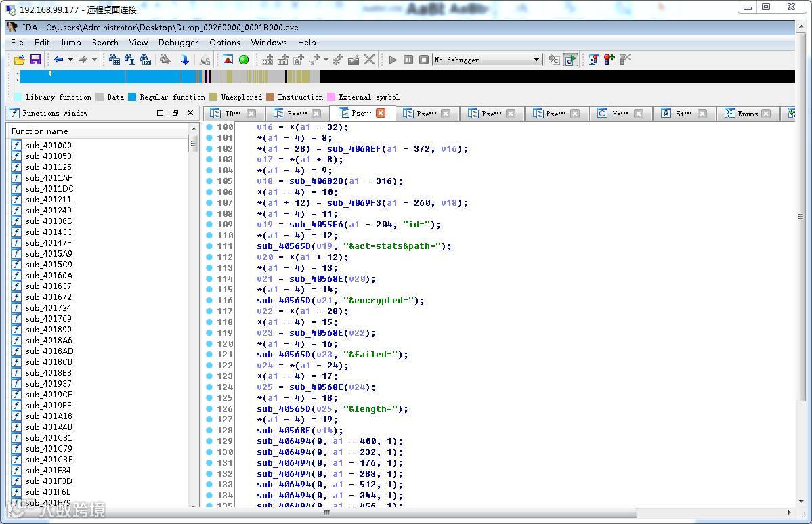Image resolution: width=812 pixels, height=524 pixels.
Task: Click the red-cross add breakpoint icon
Action: pyautogui.click(x=609, y=60)
